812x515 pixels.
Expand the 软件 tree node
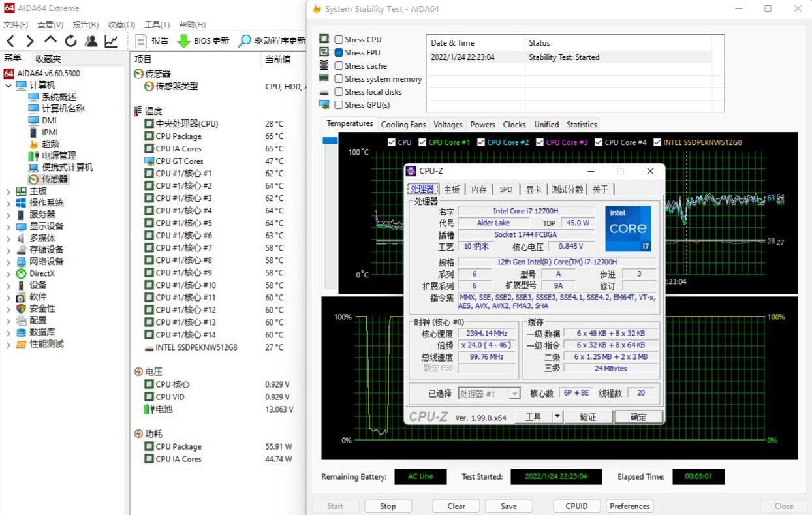point(8,297)
